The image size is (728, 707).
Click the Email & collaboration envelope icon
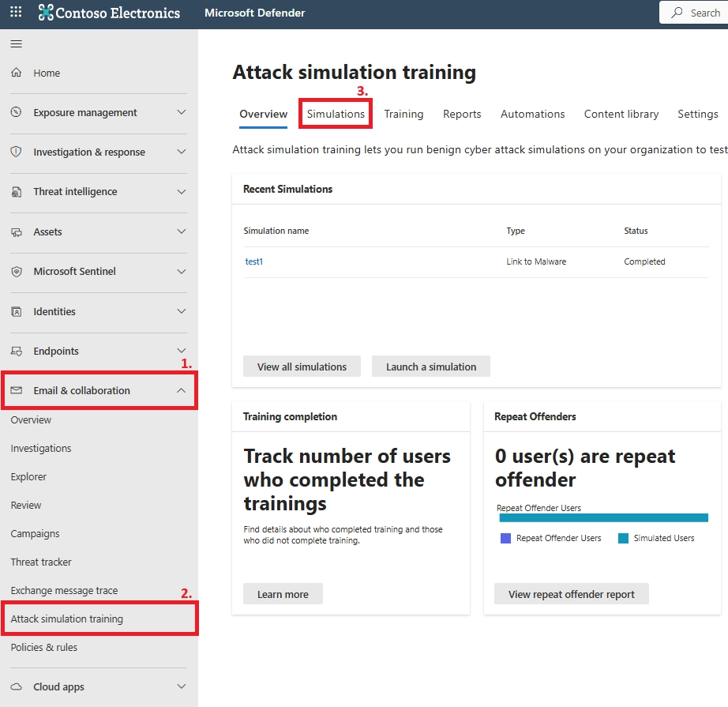[x=17, y=390]
